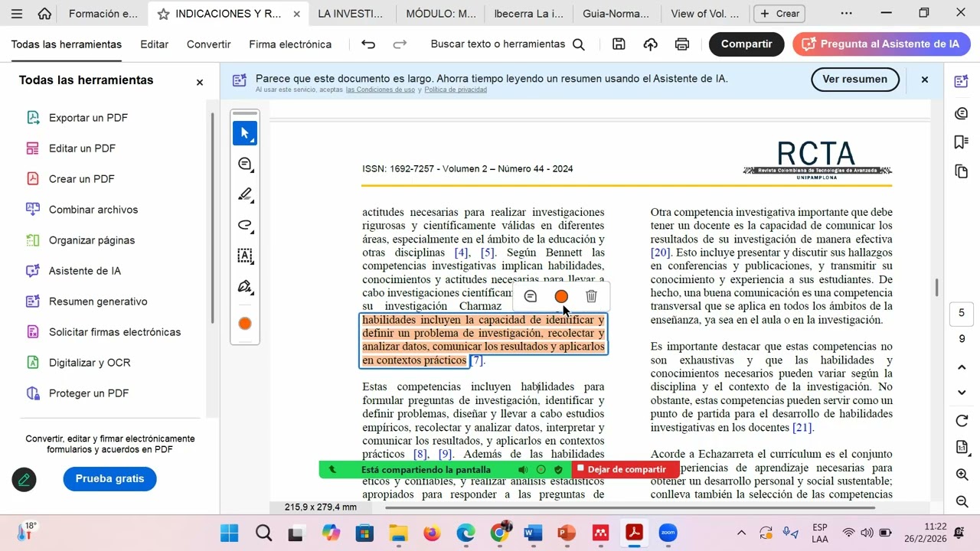Dismiss the AI summary banner
980x551 pixels.
924,80
